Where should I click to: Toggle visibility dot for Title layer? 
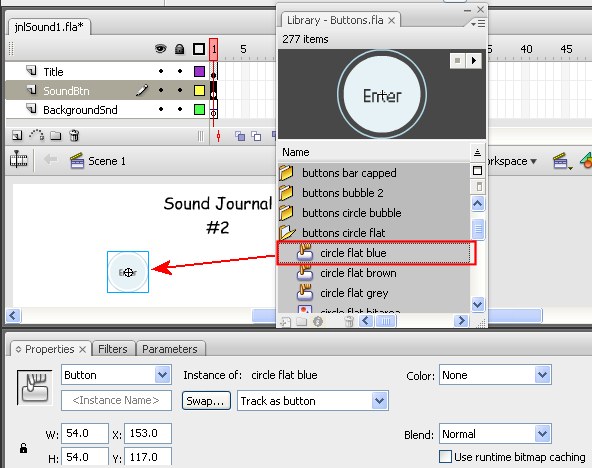tap(161, 71)
